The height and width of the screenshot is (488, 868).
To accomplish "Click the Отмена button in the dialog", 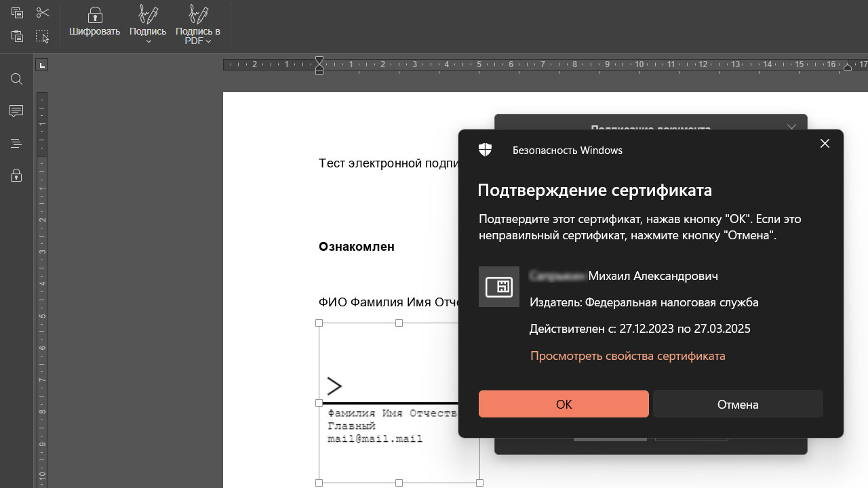I will [738, 404].
